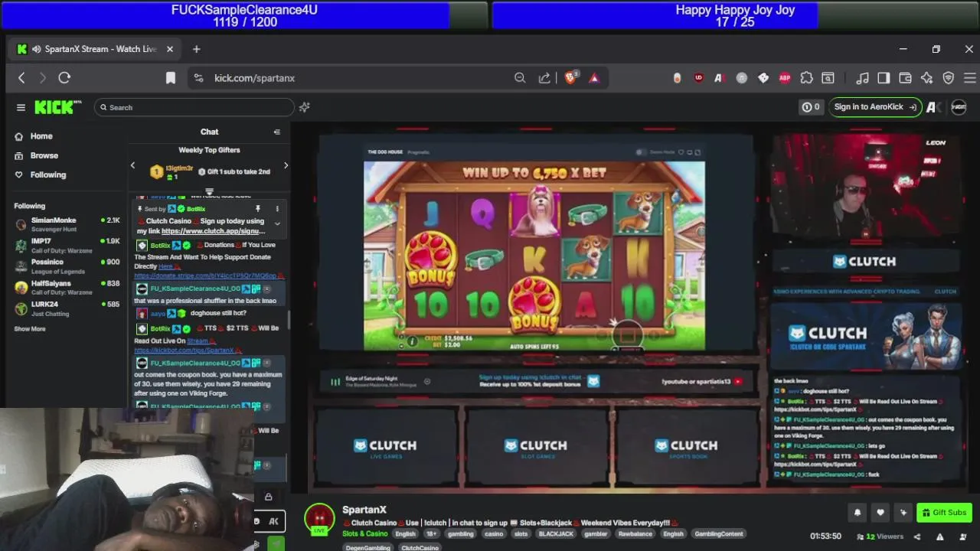Screen dimensions: 980x551
Task: Open the Extensions puzzle piece menu
Action: point(806,77)
